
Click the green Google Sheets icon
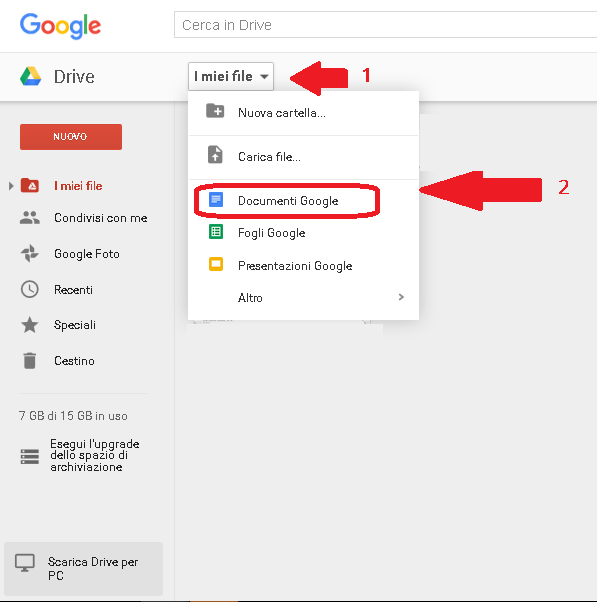(216, 232)
